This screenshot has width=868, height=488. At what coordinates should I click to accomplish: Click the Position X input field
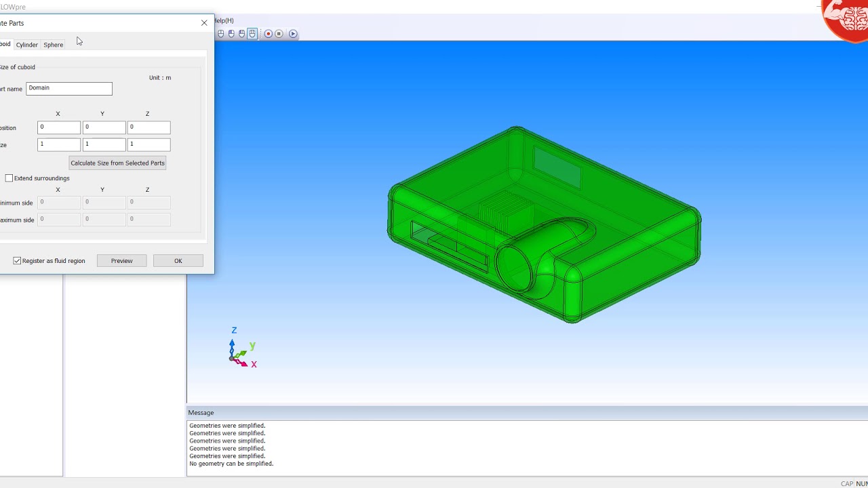(x=59, y=127)
